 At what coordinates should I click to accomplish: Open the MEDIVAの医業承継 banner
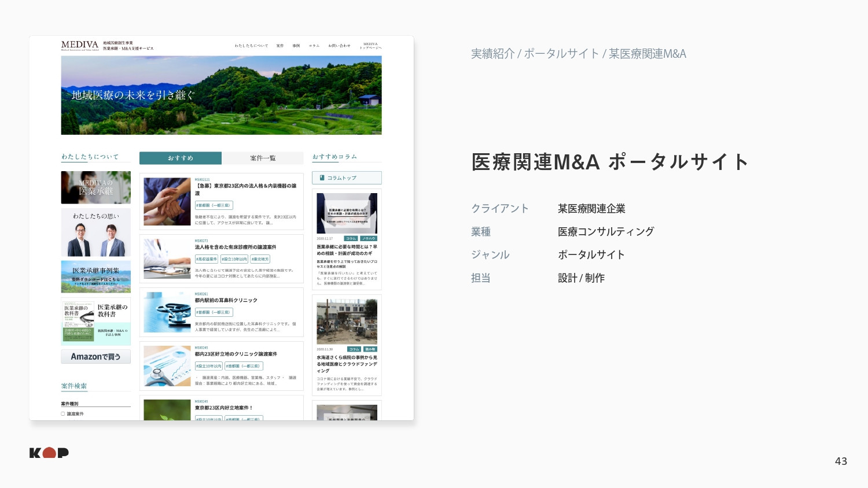[x=96, y=187]
